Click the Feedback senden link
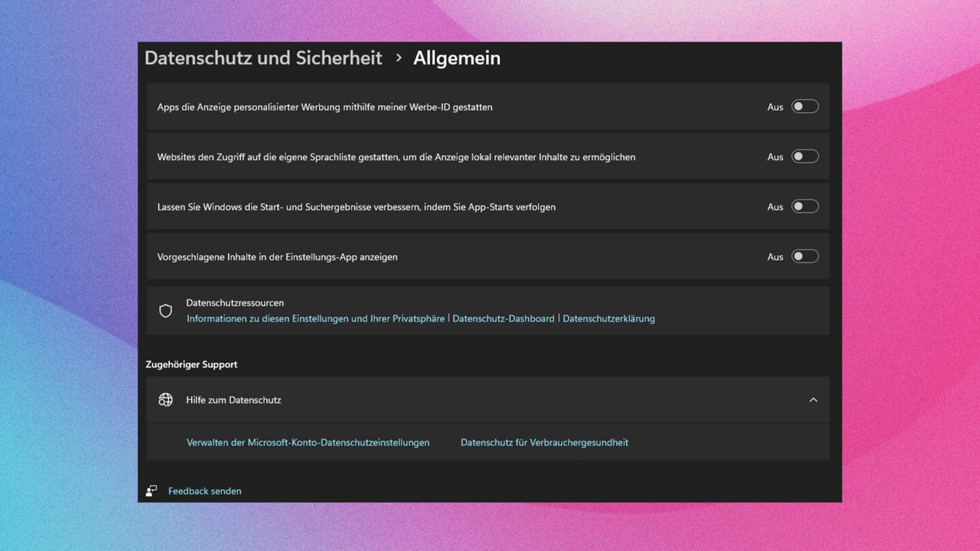Viewport: 980px width, 551px height. 205,491
